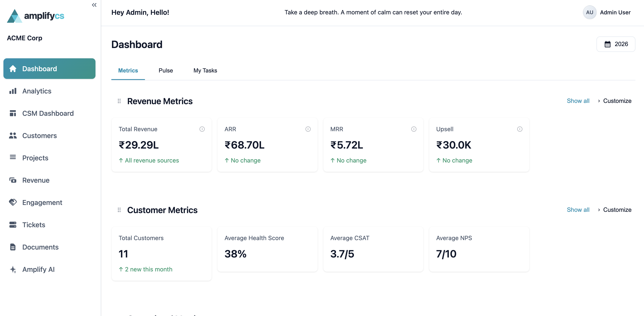The image size is (644, 316).
Task: Open the My Tasks tab
Action: pos(205,70)
